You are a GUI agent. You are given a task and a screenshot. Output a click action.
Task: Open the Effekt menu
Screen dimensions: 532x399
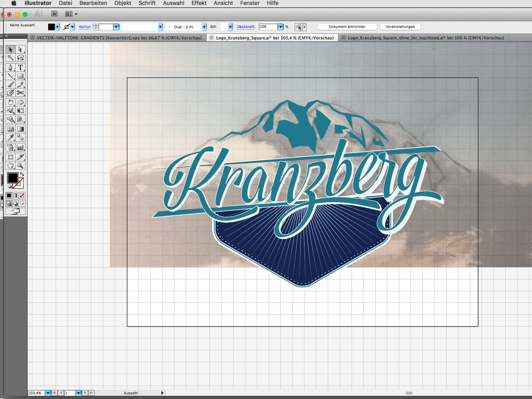tap(199, 3)
